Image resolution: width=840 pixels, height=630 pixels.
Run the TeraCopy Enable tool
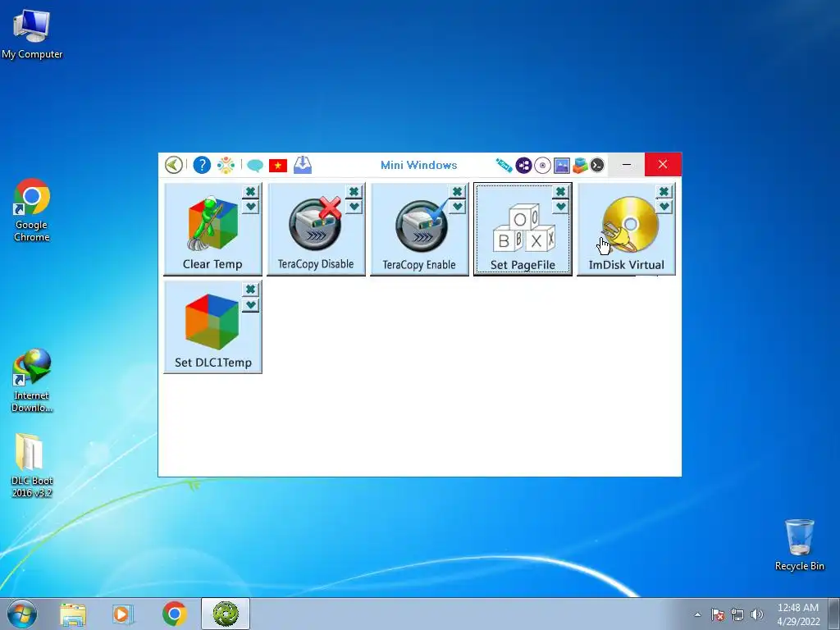[x=419, y=230]
